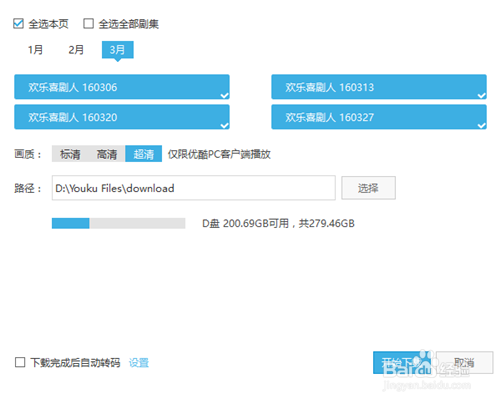Viewport: 500px width, 403px height.
Task: Click the D盘 disk usage bar
Action: pos(118,223)
